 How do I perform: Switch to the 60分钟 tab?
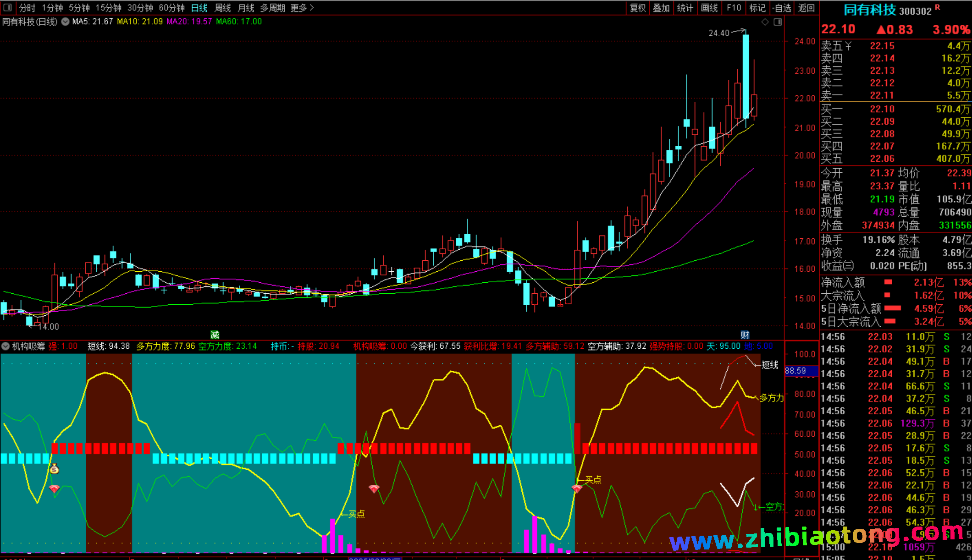click(171, 8)
